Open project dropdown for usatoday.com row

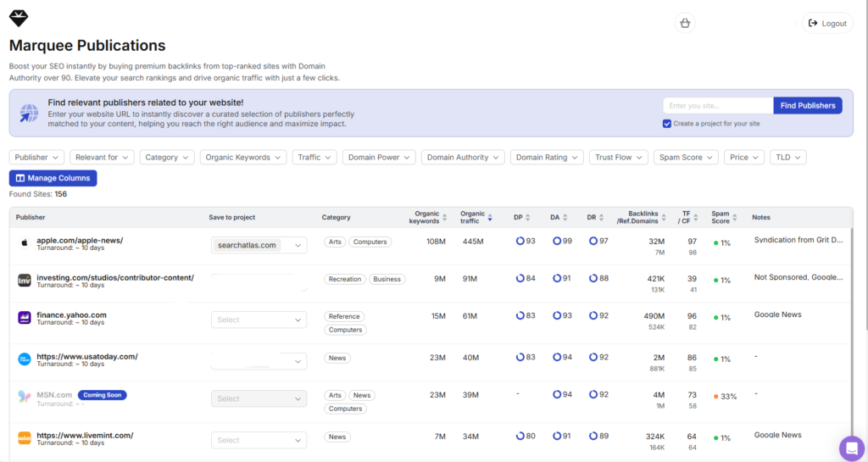coord(259,361)
